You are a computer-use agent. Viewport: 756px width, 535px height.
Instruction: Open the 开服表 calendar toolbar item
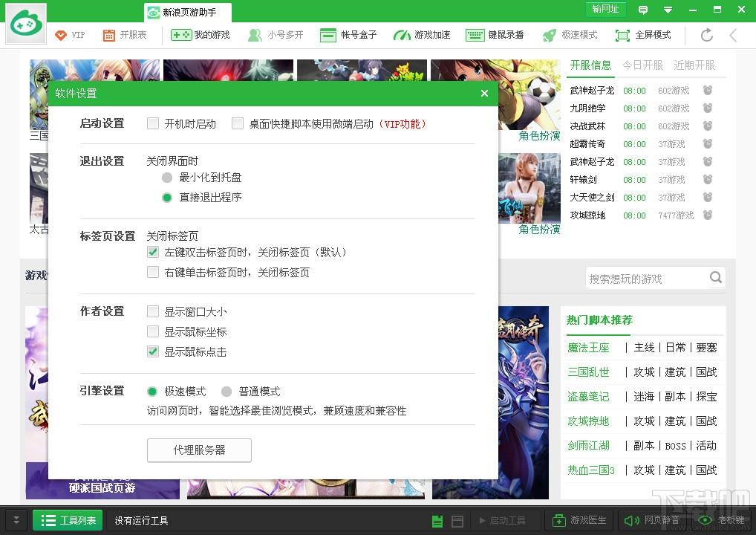(125, 35)
